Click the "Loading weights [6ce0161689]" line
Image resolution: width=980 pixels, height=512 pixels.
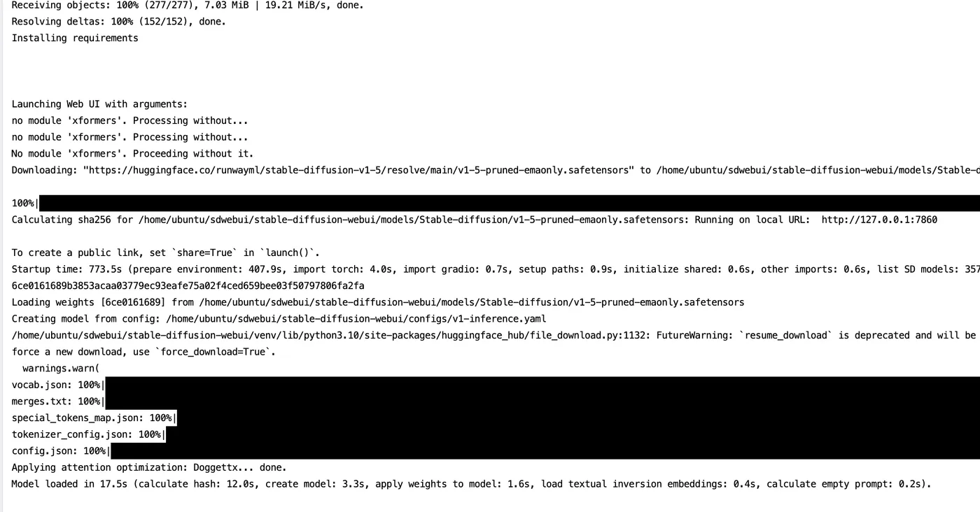[x=378, y=302]
